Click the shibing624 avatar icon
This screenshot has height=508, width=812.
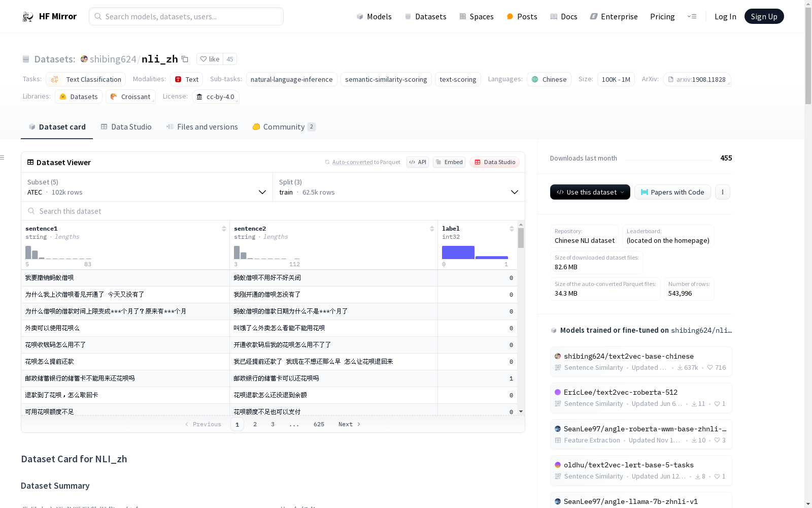click(84, 59)
